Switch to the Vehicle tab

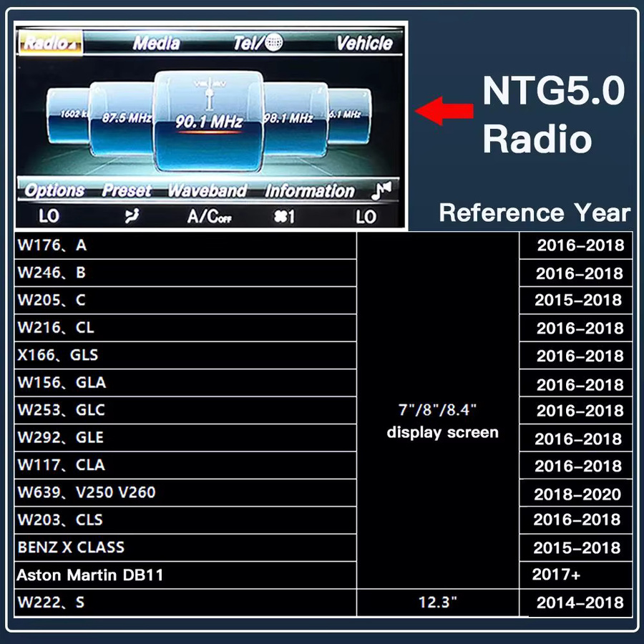point(364,43)
